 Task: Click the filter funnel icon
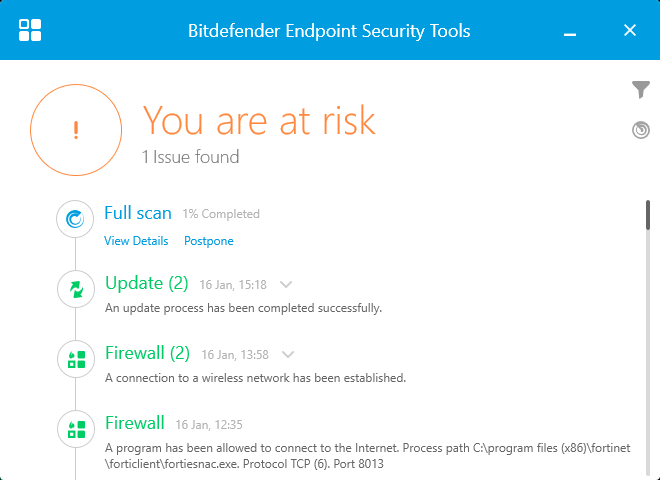tap(641, 91)
